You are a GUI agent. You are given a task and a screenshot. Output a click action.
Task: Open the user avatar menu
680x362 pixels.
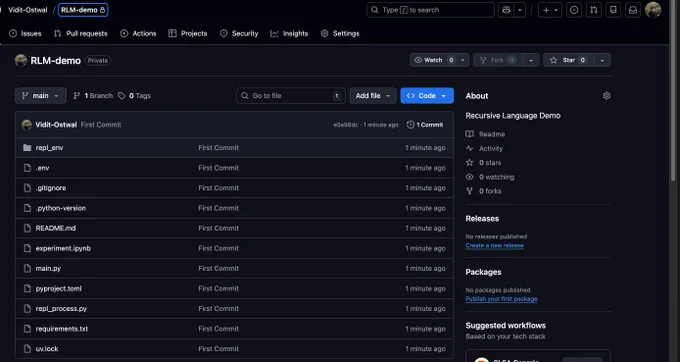point(653,10)
